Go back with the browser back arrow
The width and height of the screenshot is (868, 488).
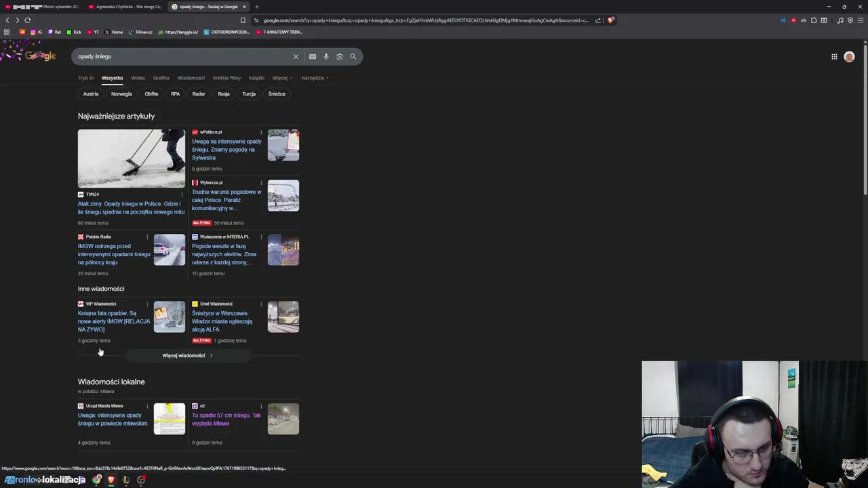7,20
